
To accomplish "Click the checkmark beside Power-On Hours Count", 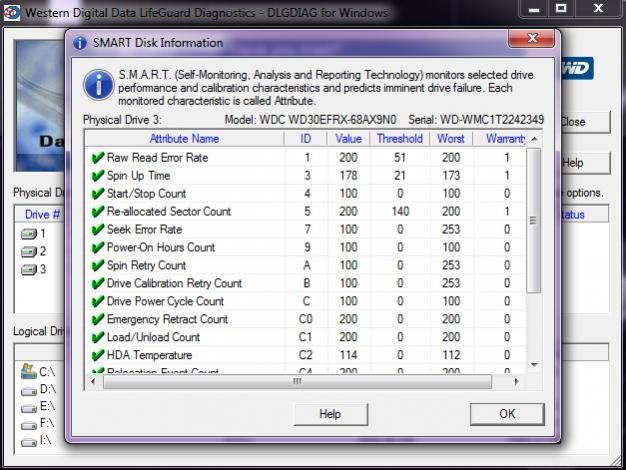I will 98,248.
